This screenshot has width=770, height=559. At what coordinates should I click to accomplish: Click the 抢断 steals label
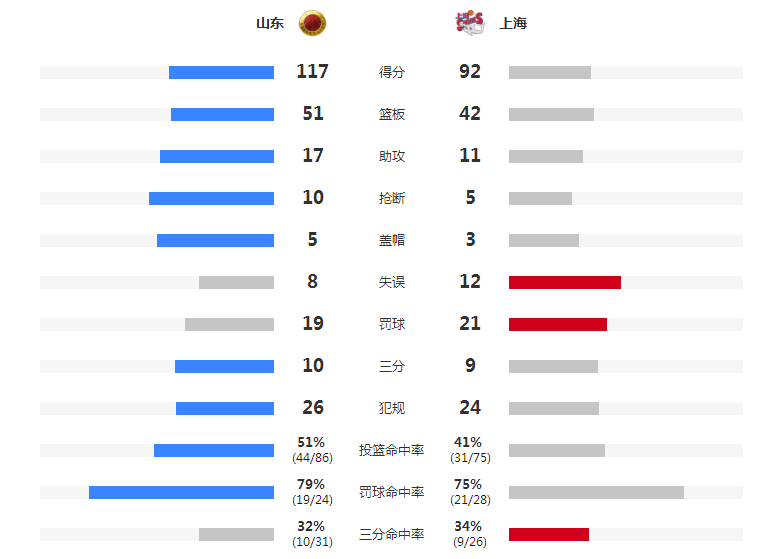392,198
